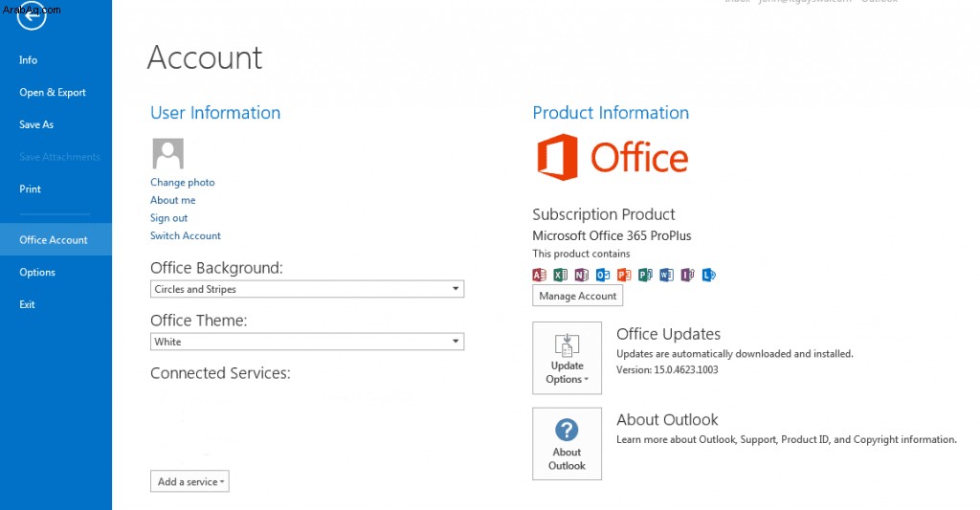Click the Publisher app icon
This screenshot has width=980, height=510.
click(645, 275)
